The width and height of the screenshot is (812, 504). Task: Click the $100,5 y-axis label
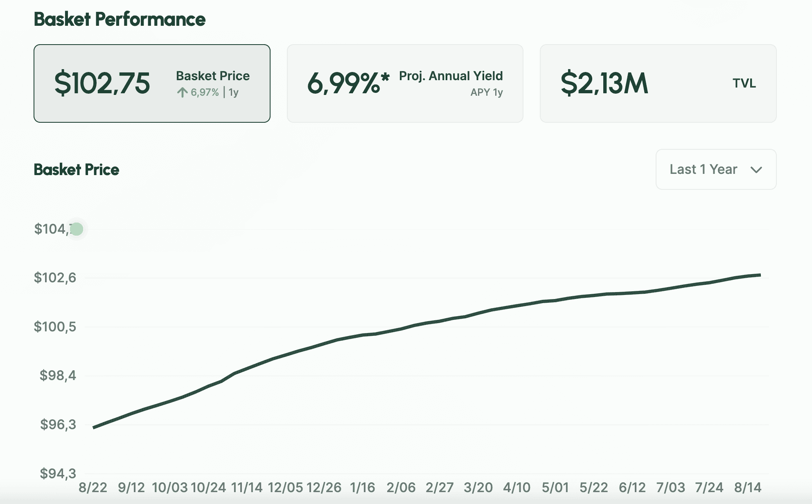point(55,327)
